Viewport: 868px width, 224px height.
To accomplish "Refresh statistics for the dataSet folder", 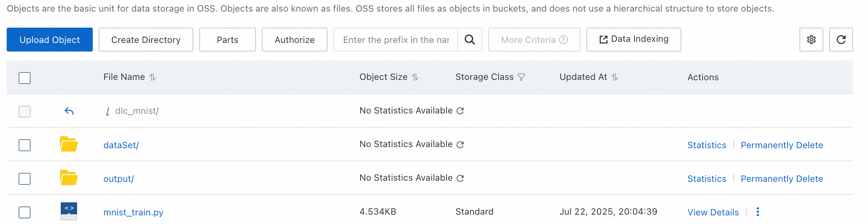I will (460, 144).
